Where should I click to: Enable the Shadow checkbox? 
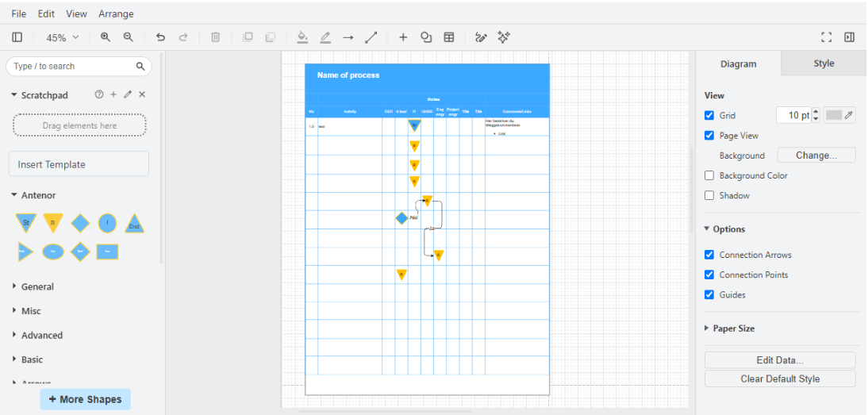[709, 195]
